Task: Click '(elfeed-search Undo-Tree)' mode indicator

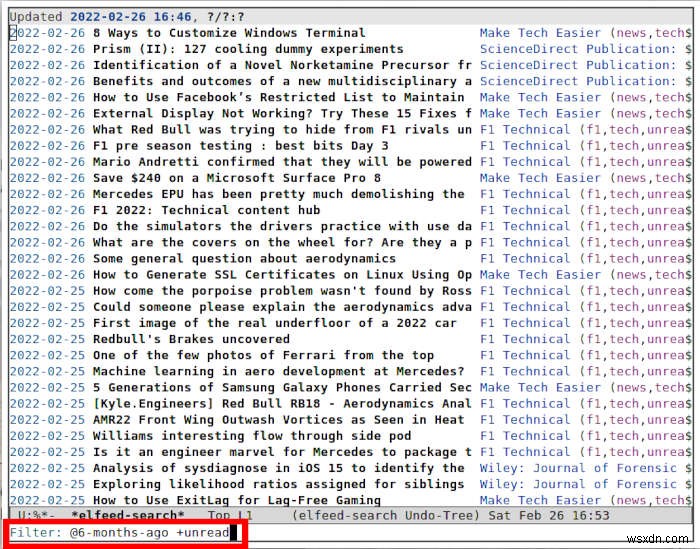Action: point(386,516)
